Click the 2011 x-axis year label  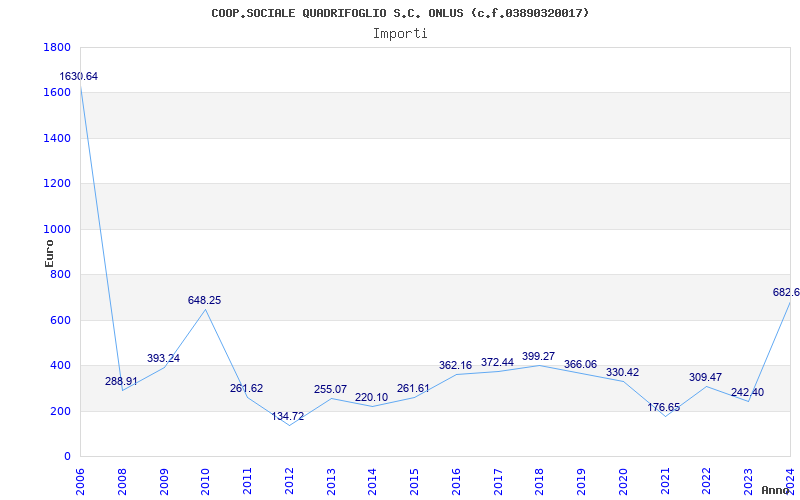pyautogui.click(x=247, y=482)
